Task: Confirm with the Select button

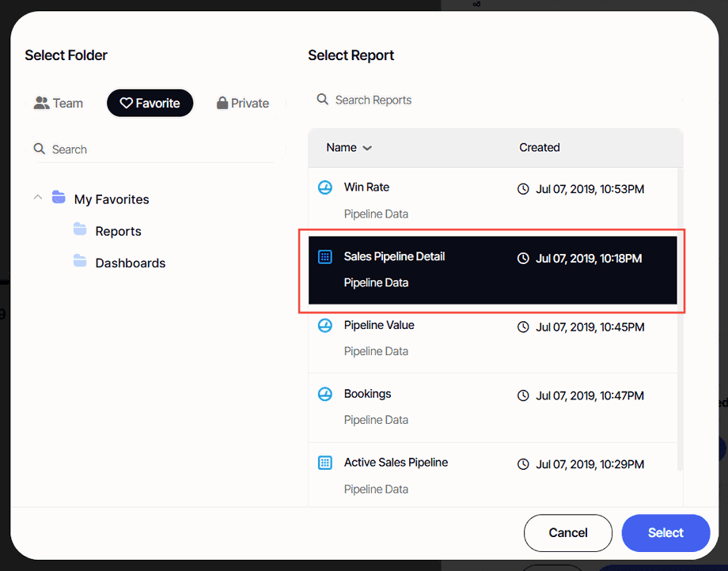Action: click(x=665, y=533)
